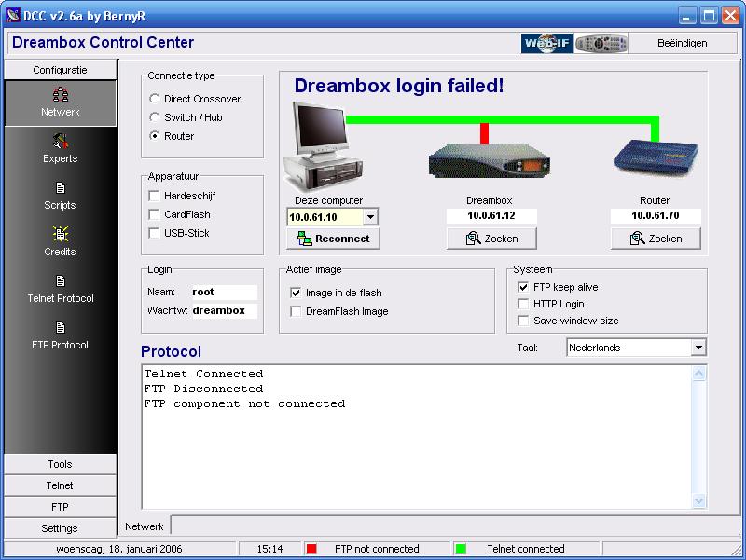
Task: Select Switch / Hub connection type
Action: coord(154,117)
